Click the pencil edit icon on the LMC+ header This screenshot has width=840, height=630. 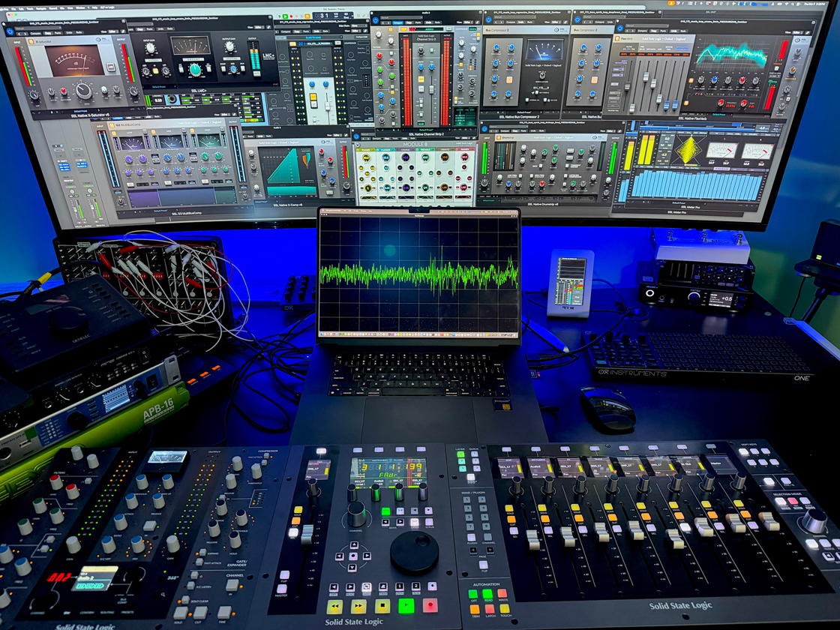pos(268,27)
